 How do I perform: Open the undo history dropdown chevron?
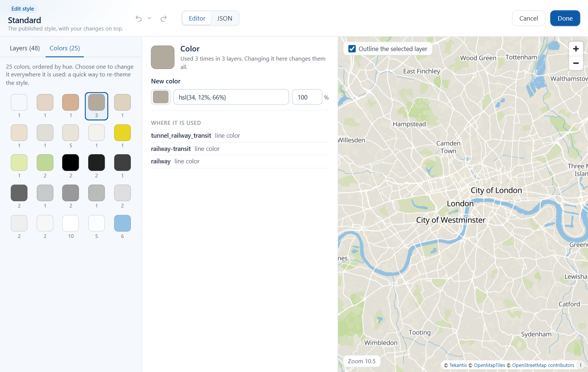pyautogui.click(x=150, y=18)
